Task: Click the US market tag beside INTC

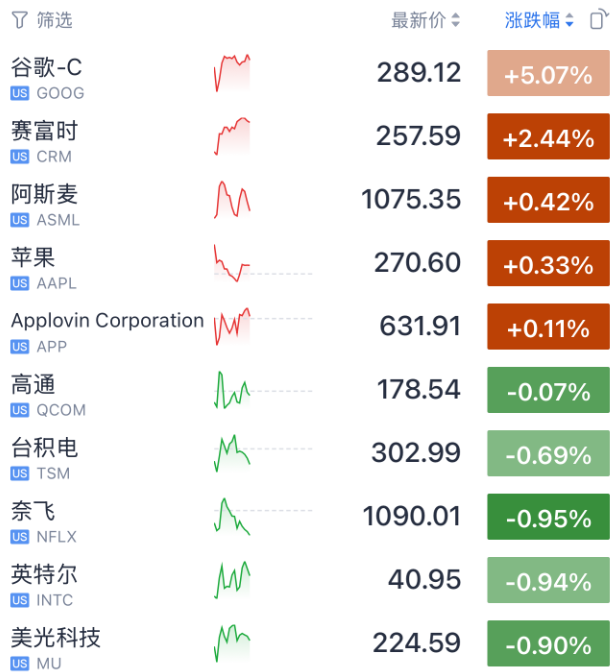Action: pos(20,600)
